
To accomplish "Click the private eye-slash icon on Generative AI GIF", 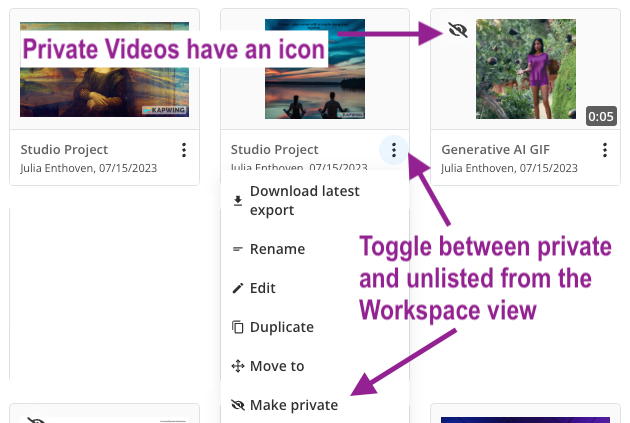I will (x=458, y=30).
